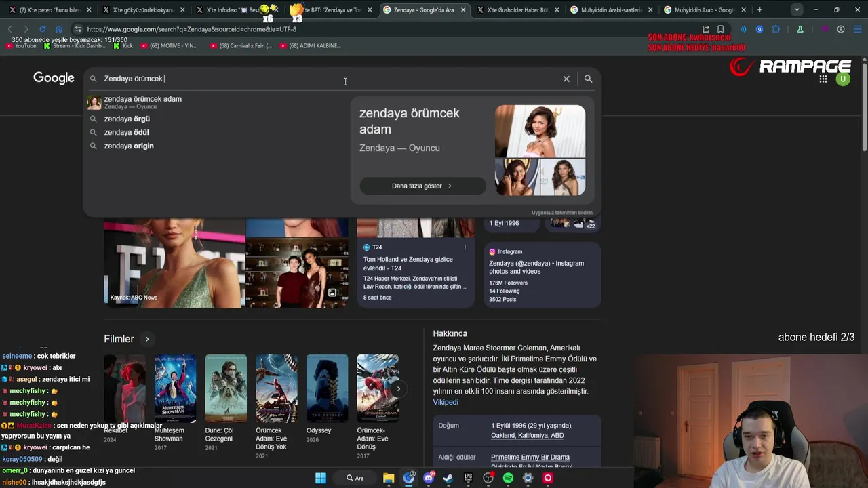Open Windows taskbar Ara search box
Viewport: 868px width, 488px height.
click(x=355, y=478)
